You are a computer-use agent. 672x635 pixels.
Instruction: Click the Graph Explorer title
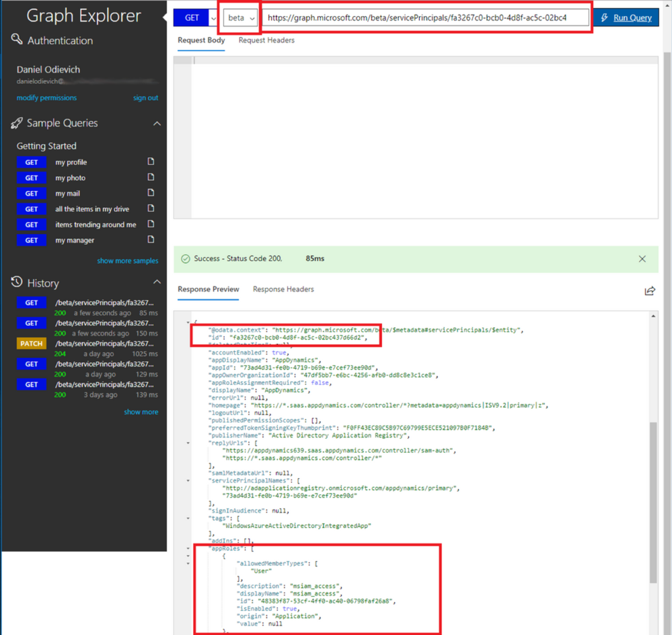(x=83, y=16)
